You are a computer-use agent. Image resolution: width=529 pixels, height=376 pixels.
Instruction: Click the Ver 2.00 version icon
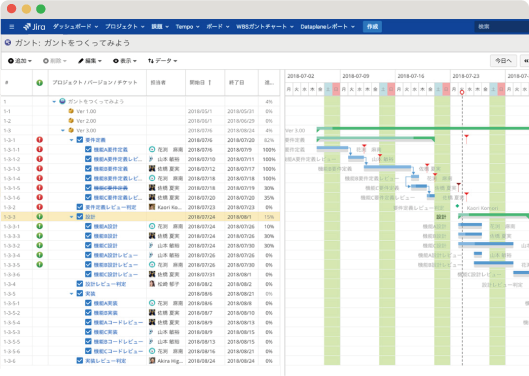point(71,120)
